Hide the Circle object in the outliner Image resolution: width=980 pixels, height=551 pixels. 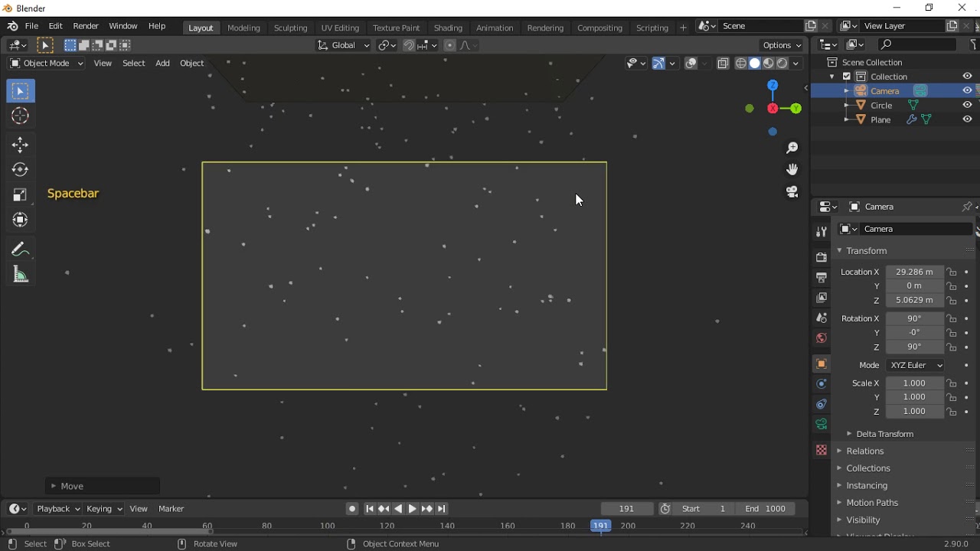(x=968, y=106)
